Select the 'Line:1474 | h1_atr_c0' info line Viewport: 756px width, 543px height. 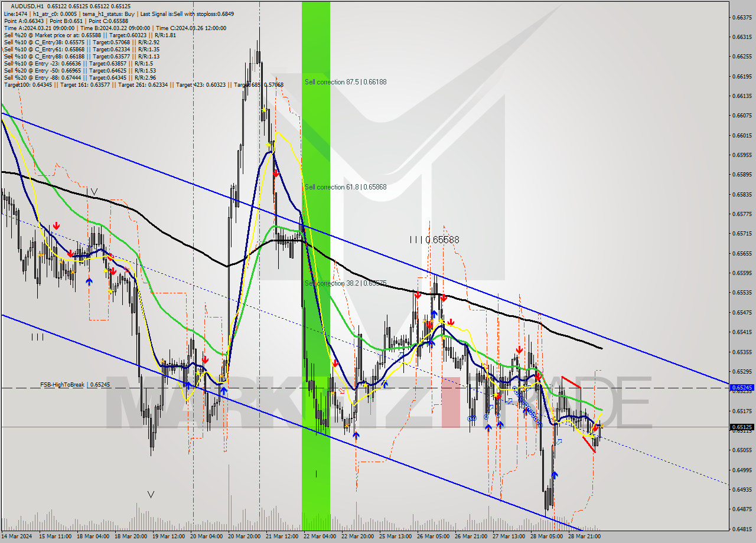[119, 14]
